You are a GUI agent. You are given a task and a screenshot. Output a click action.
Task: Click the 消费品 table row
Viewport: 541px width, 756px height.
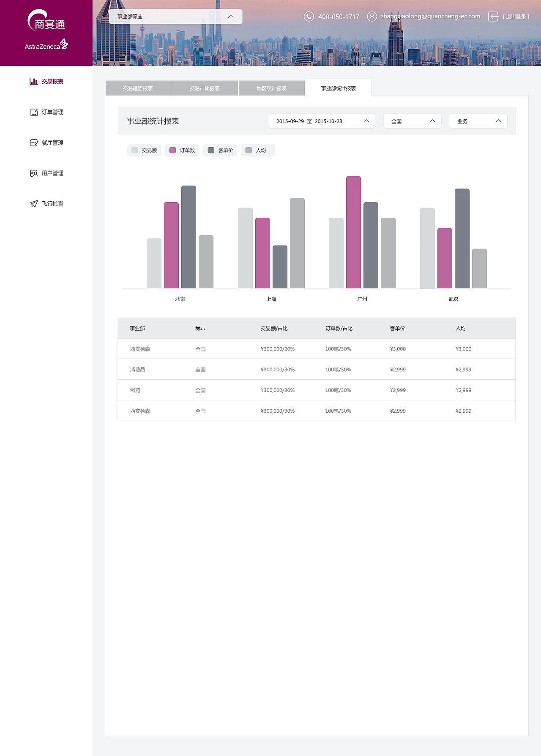pos(317,370)
